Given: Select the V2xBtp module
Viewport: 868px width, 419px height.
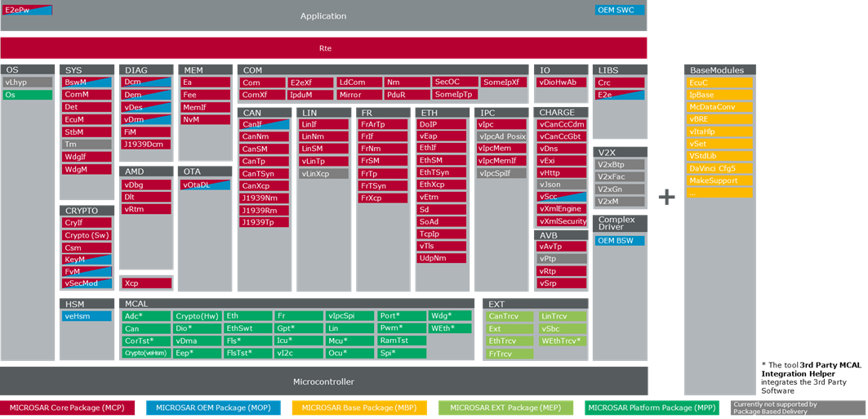Looking at the screenshot, I should 620,164.
